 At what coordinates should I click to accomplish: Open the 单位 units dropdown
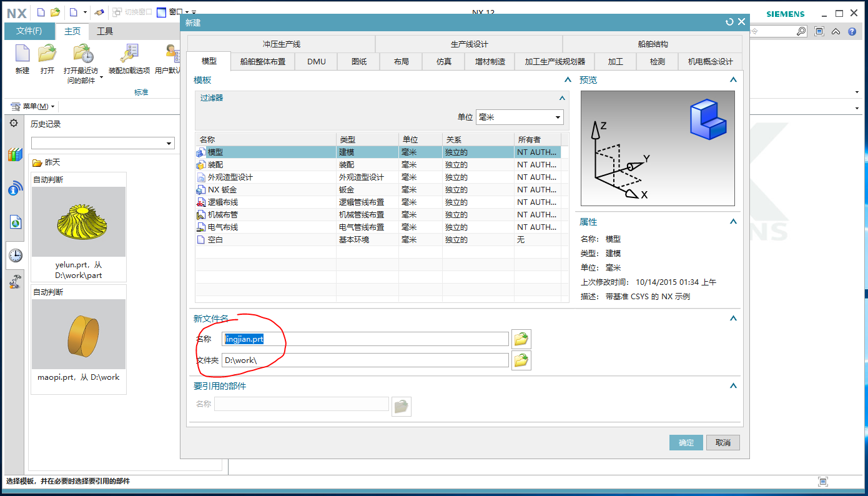pyautogui.click(x=520, y=117)
